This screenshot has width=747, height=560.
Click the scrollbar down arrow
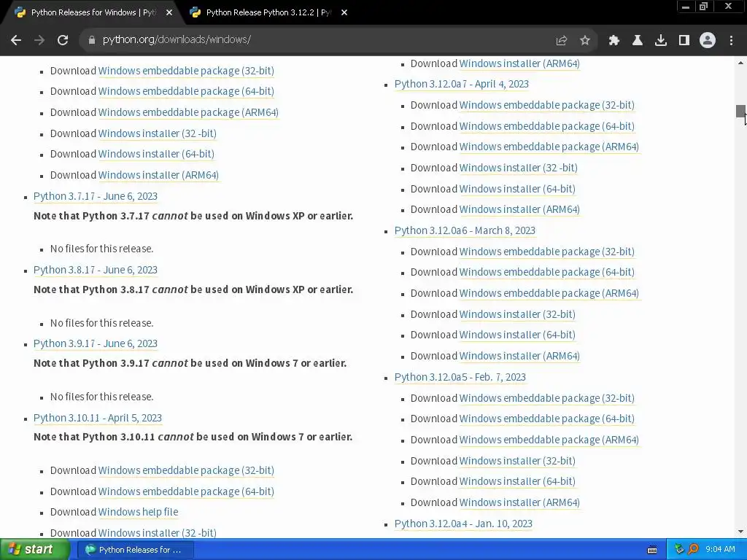(x=740, y=532)
